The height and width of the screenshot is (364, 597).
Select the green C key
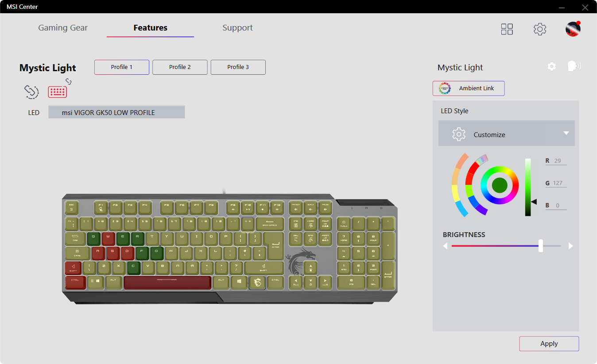click(x=133, y=268)
